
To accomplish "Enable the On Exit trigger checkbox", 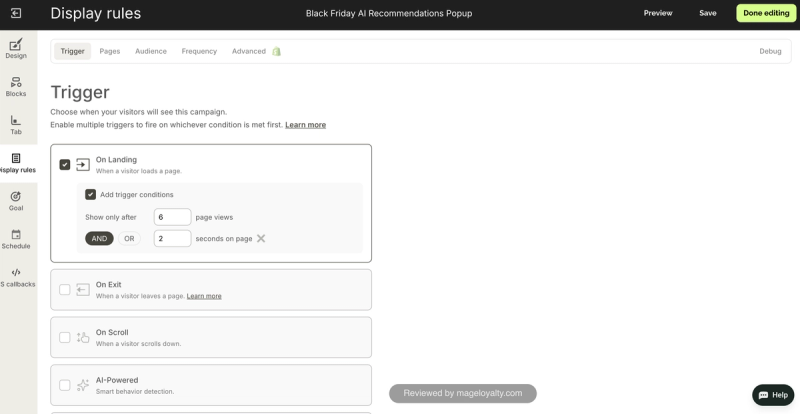I will [x=65, y=289].
